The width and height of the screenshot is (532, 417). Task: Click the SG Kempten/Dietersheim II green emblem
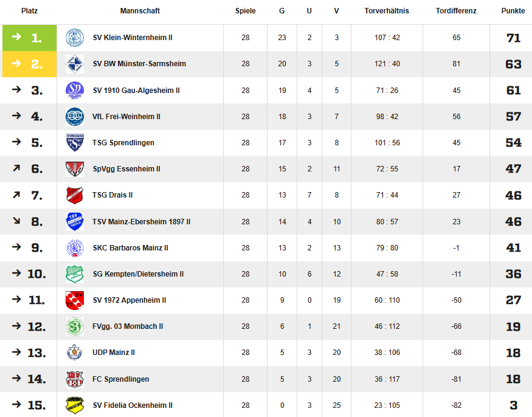coord(75,274)
